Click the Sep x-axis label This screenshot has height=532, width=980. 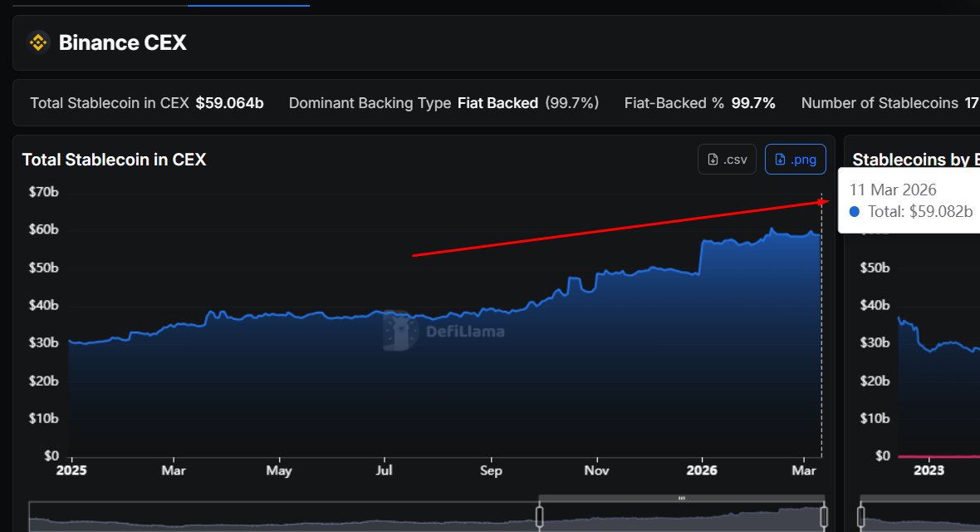tap(491, 470)
